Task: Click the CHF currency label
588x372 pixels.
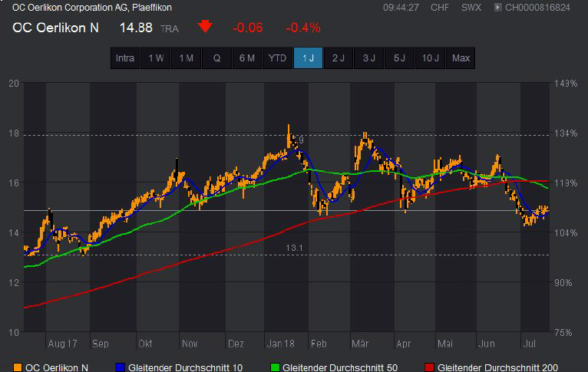Action: click(x=440, y=8)
